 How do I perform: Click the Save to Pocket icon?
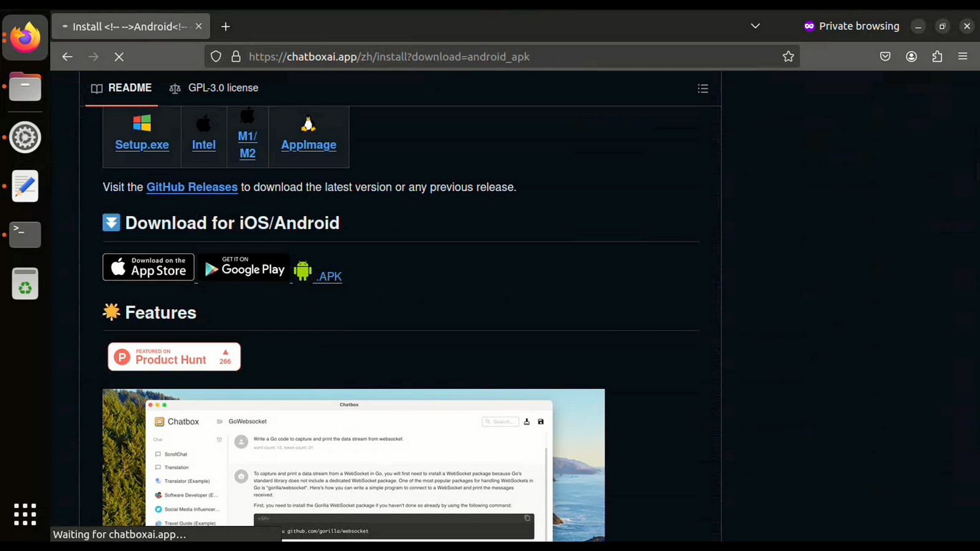(x=885, y=56)
